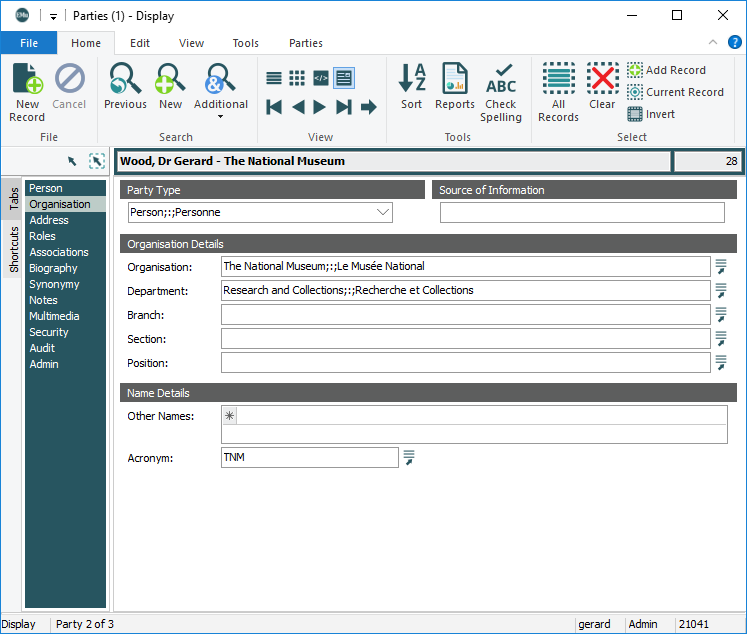The width and height of the screenshot is (747, 634).
Task: Open the File menu
Action: (x=29, y=43)
